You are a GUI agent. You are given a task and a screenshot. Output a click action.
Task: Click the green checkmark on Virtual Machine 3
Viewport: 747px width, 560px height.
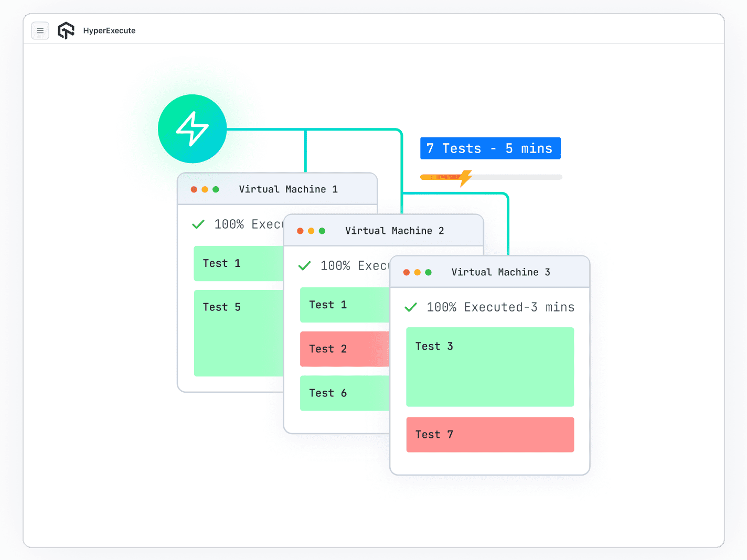point(411,307)
